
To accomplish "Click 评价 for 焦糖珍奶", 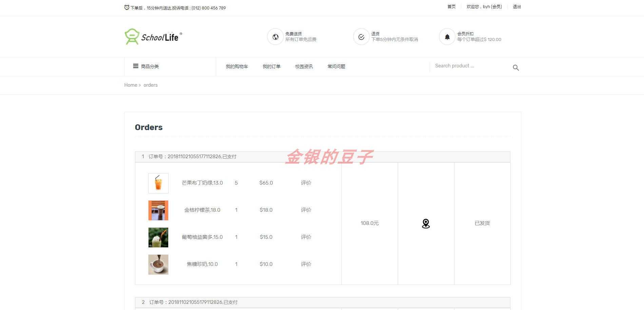I will coord(306,264).
